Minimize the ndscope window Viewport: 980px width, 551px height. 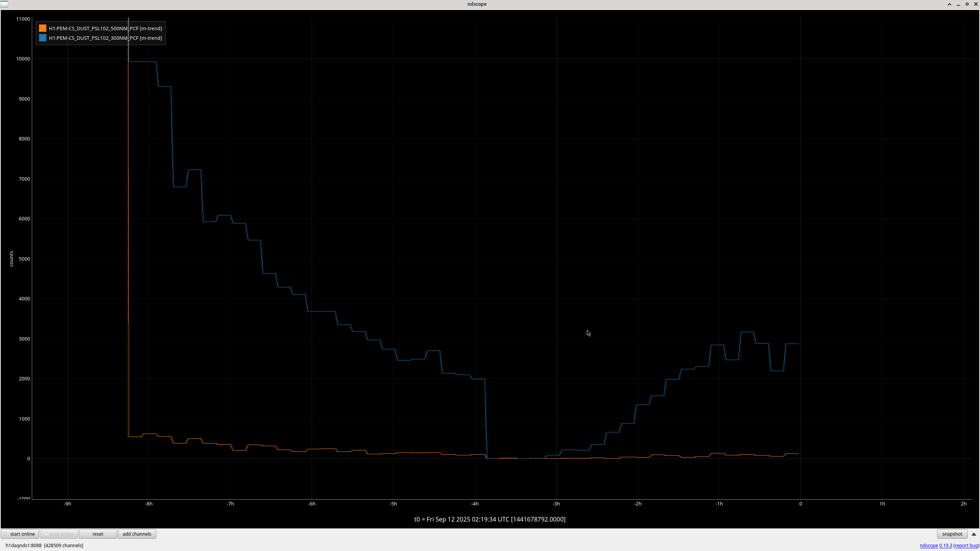(x=958, y=4)
